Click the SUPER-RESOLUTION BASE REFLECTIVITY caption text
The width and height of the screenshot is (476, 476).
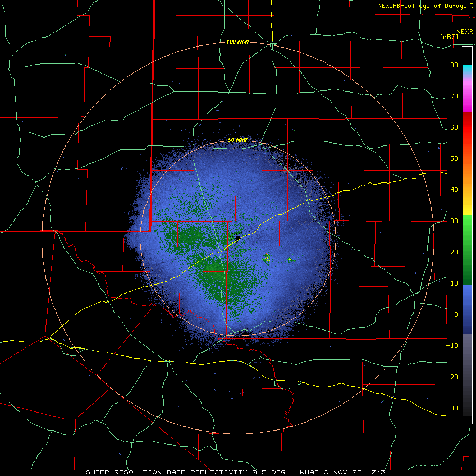[x=167, y=472]
